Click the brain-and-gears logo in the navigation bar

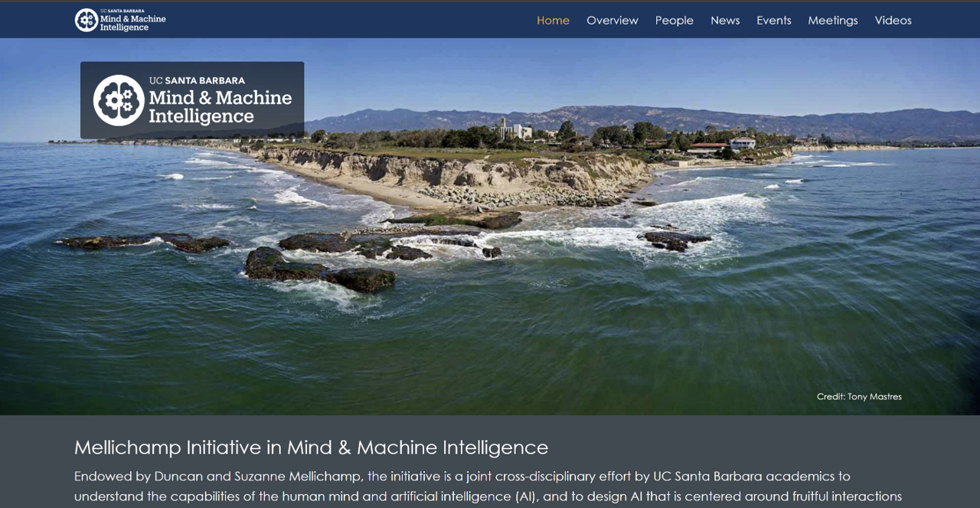(85, 19)
